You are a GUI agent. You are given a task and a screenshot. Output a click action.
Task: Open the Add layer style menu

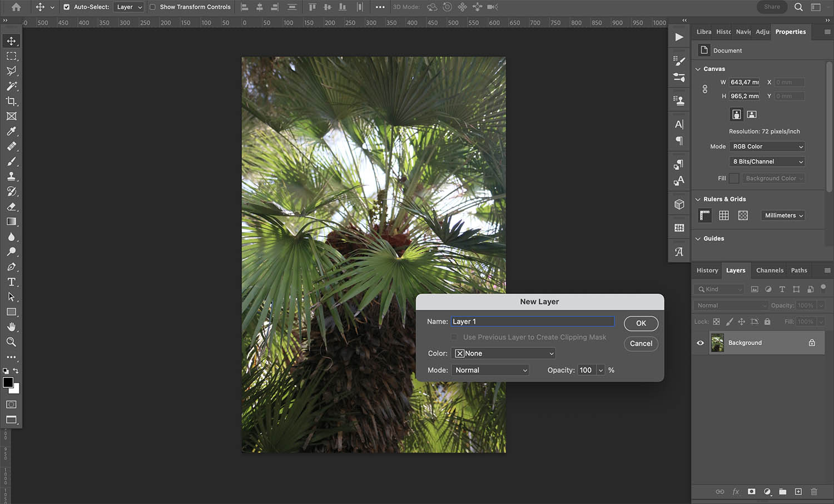tap(736, 492)
